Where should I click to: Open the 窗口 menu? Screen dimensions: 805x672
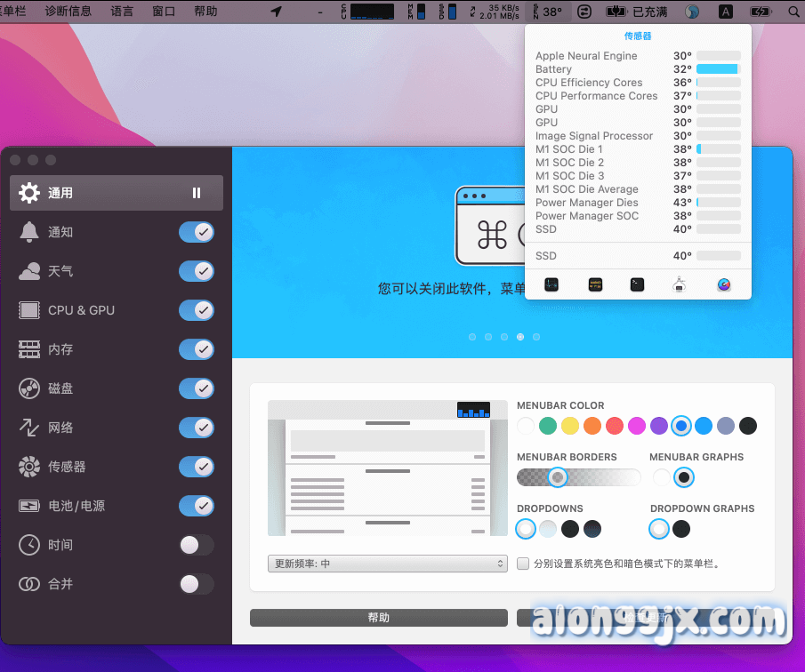(164, 12)
